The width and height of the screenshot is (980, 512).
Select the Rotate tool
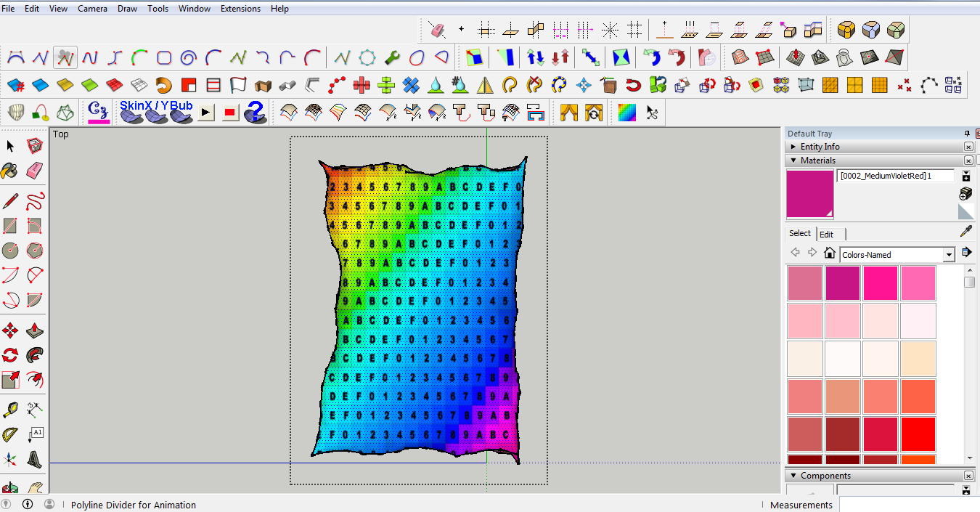tap(10, 355)
